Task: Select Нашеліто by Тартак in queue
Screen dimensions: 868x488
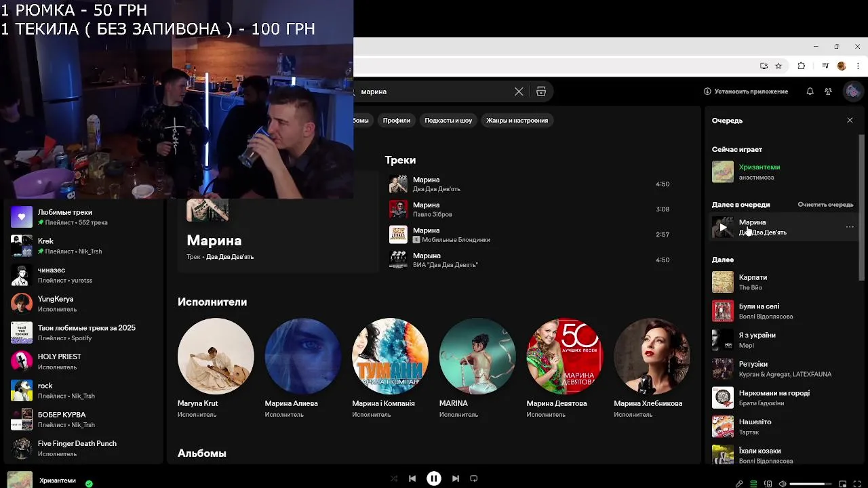Action: pos(783,426)
